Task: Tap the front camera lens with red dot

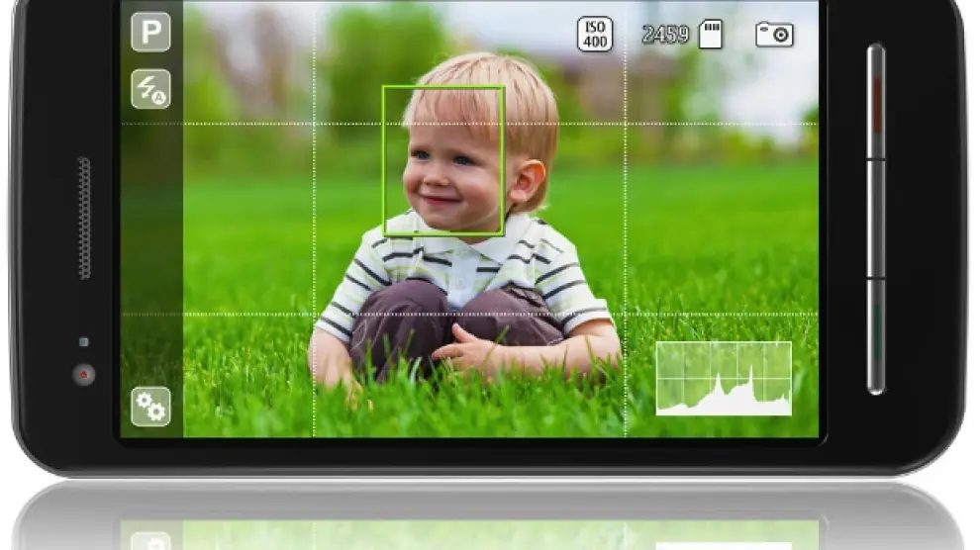Action: 83,374
